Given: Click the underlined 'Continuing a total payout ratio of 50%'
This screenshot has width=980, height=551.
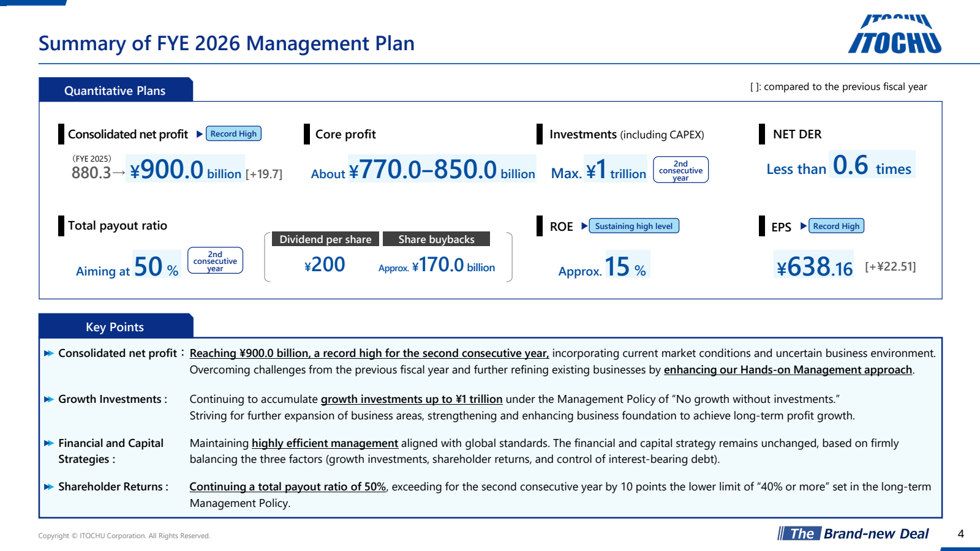Looking at the screenshot, I should [288, 487].
